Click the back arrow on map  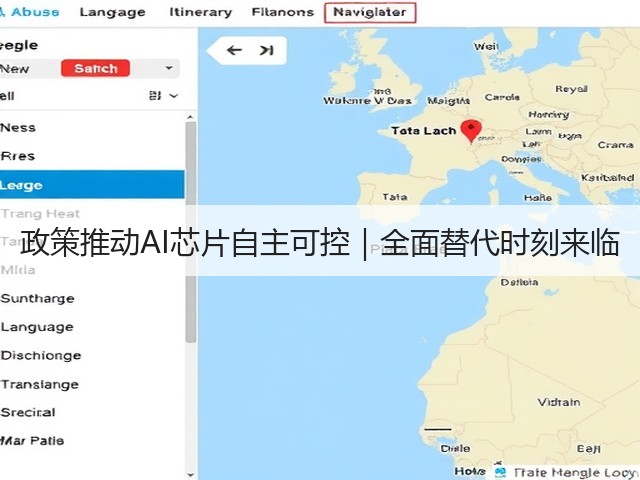pos(234,50)
